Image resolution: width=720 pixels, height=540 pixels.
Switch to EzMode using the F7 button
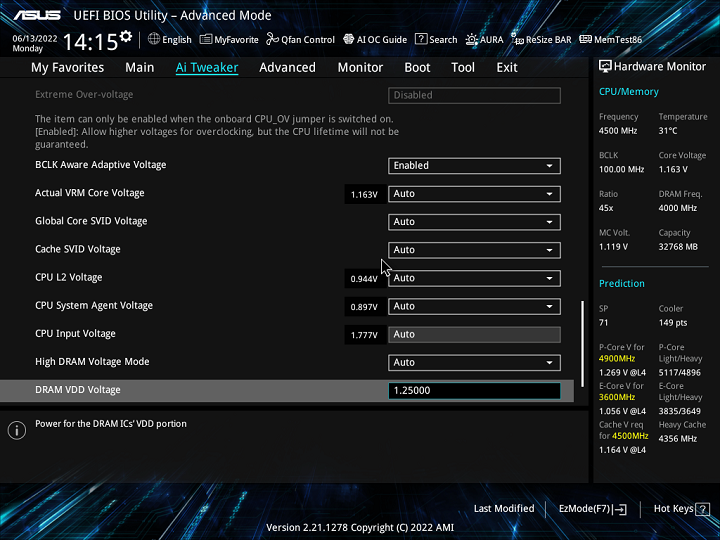click(593, 509)
